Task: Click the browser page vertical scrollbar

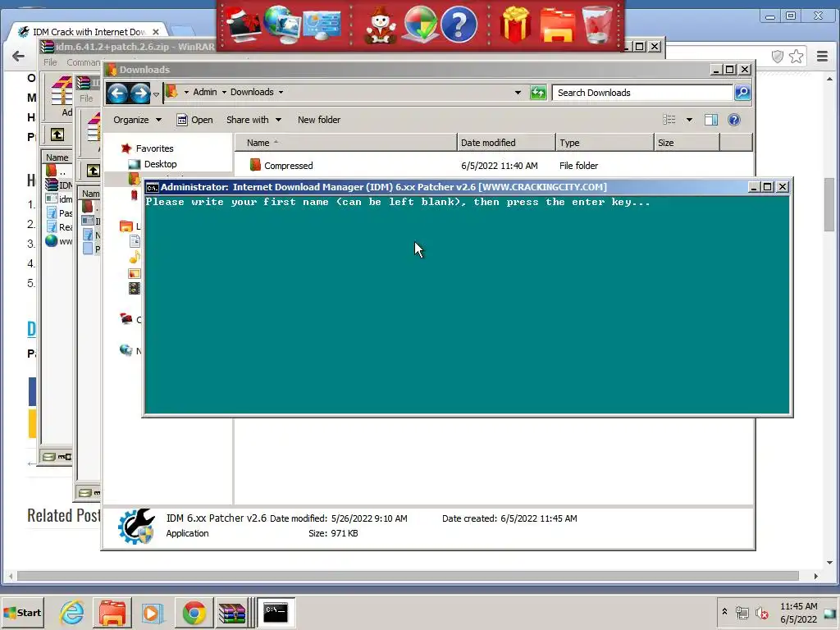Action: (829, 203)
